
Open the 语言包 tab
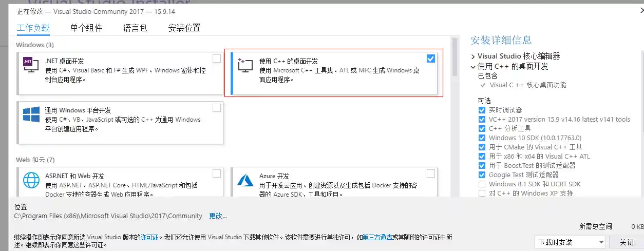(135, 28)
